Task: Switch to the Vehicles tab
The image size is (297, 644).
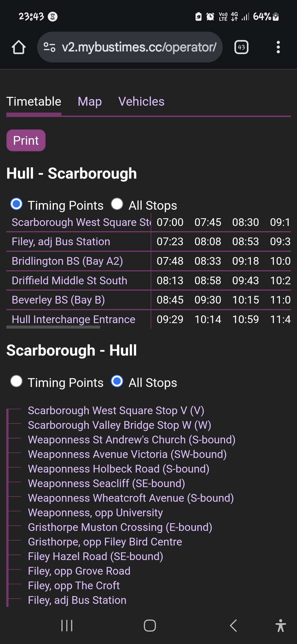Action: point(141,102)
